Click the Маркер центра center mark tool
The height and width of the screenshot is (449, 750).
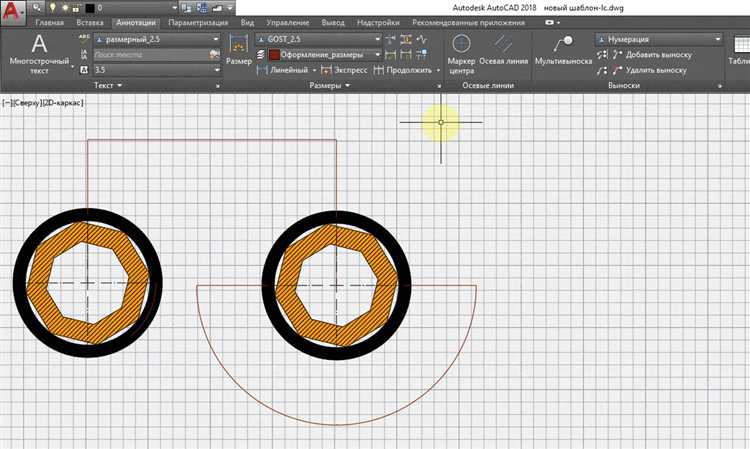(461, 54)
